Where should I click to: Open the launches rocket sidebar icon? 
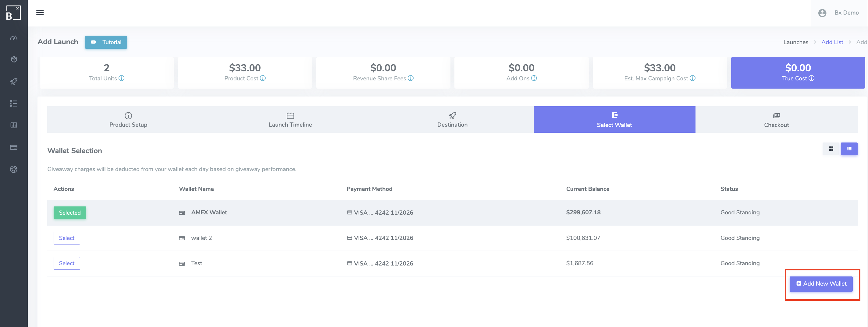13,82
